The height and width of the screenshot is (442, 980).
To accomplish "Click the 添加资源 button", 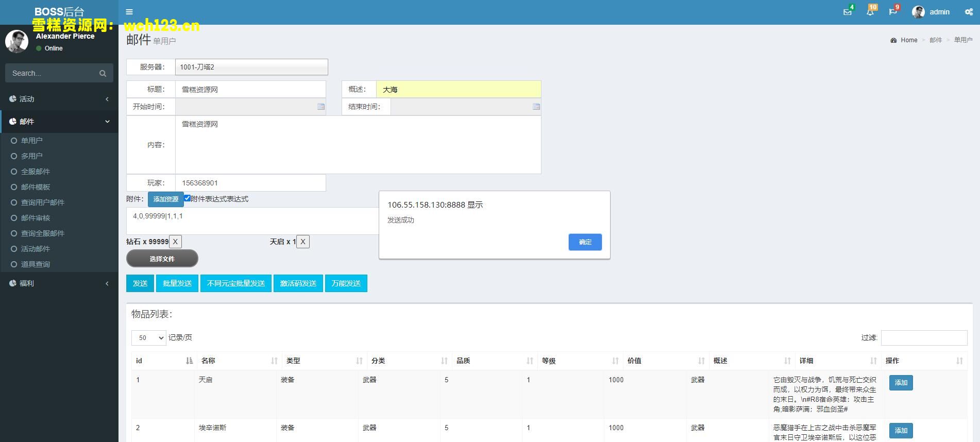I will point(165,199).
